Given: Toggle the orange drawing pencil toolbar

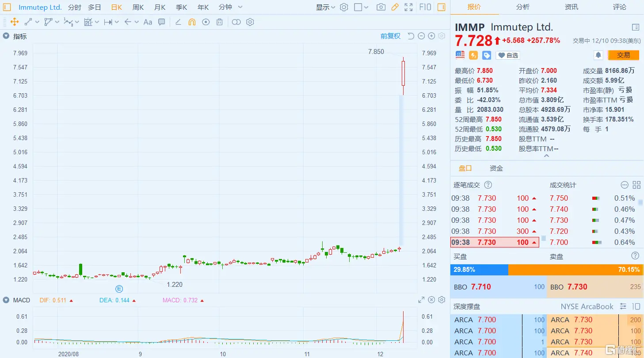Looking at the screenshot, I should [395, 7].
